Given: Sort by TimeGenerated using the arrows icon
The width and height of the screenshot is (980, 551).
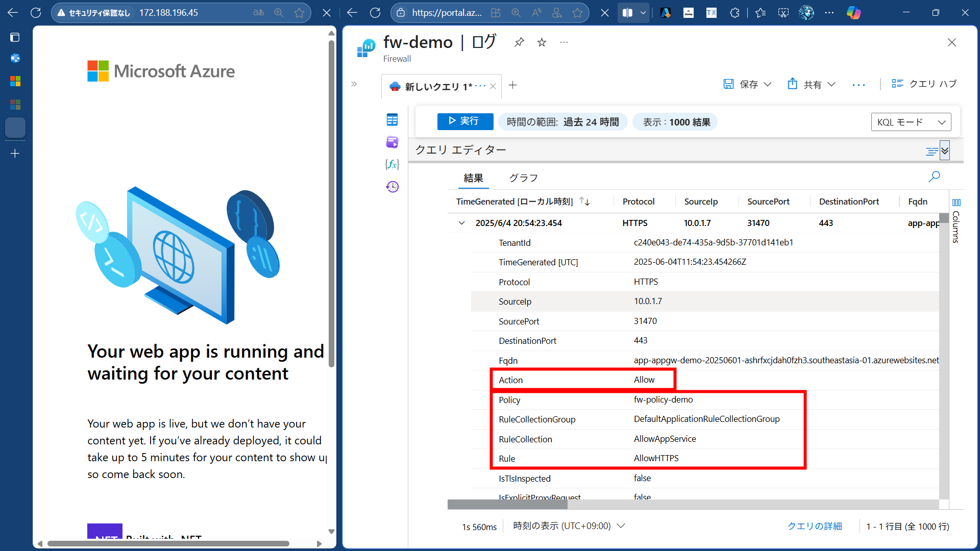Looking at the screenshot, I should [x=585, y=202].
